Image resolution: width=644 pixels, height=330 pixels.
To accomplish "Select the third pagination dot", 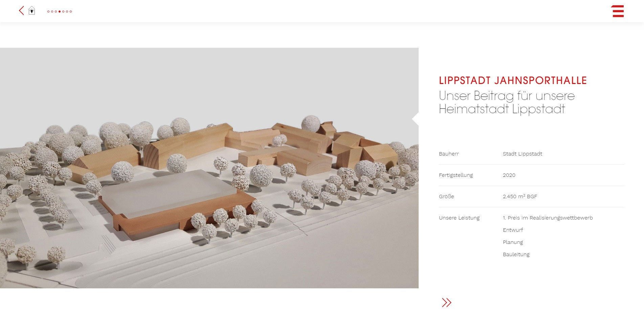I will [x=56, y=12].
